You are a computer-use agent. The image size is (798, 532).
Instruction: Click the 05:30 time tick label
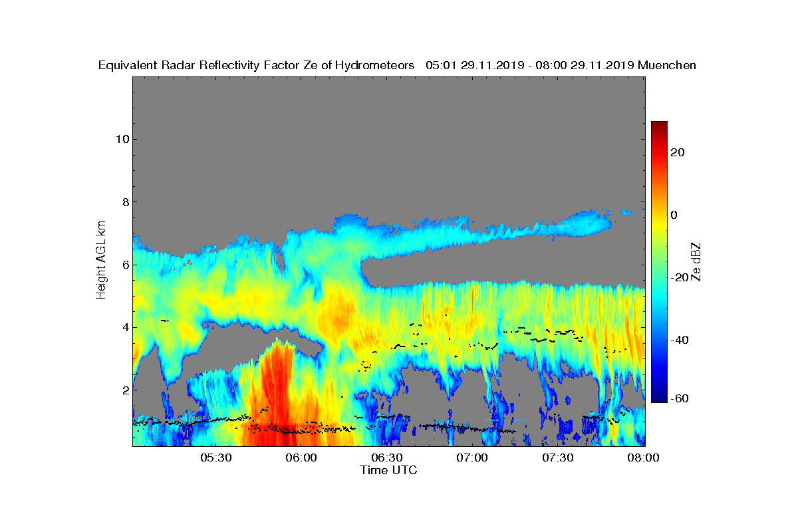(x=217, y=458)
